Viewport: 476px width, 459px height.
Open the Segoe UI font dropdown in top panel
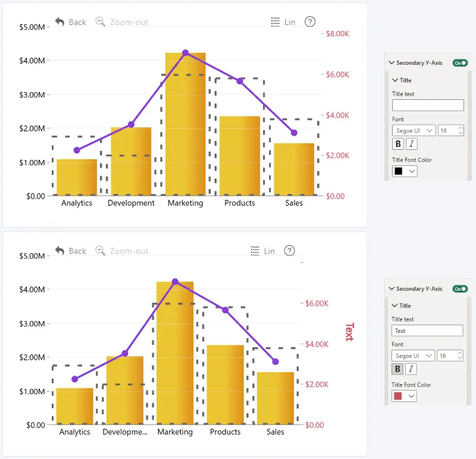414,130
